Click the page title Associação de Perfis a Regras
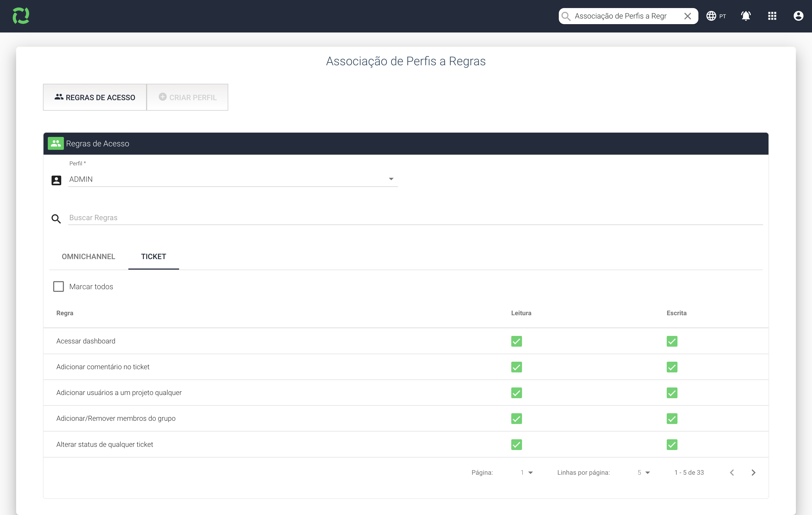 click(x=406, y=61)
